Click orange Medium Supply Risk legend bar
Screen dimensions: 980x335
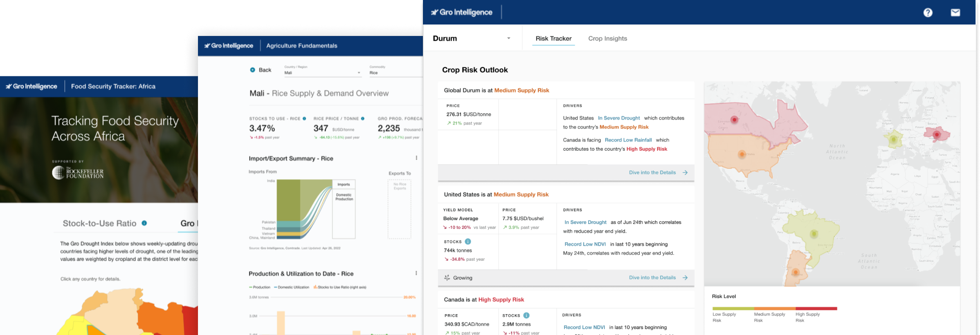[x=775, y=308]
